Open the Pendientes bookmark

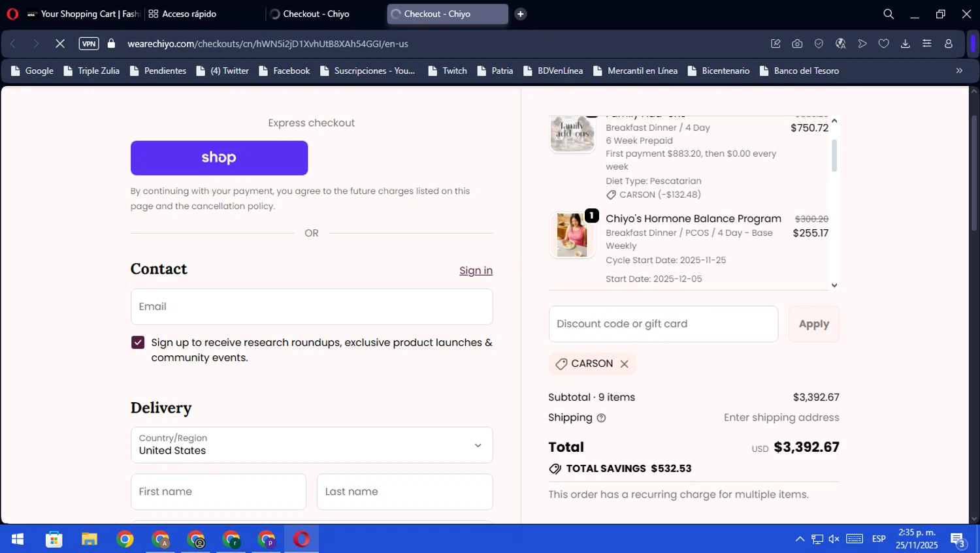pos(158,71)
